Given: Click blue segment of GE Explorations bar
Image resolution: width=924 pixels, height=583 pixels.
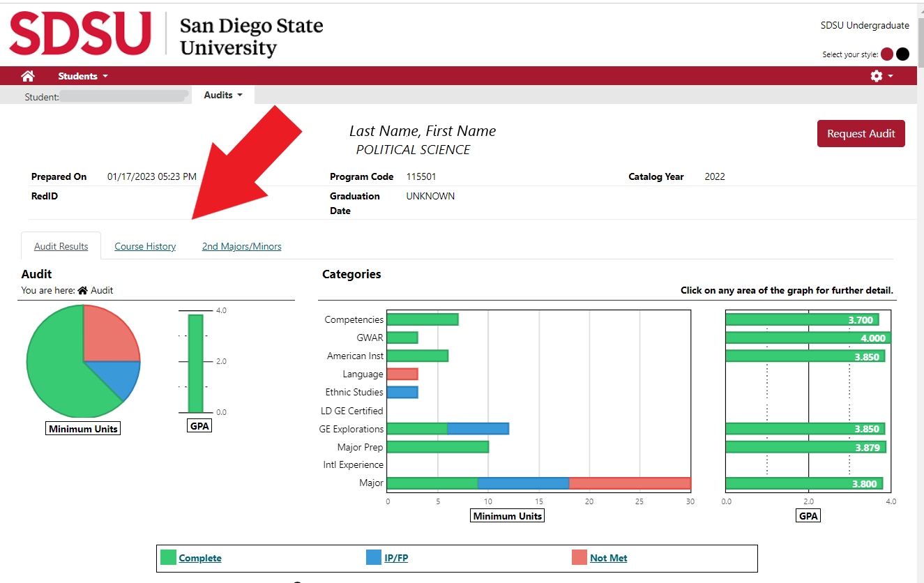Looking at the screenshot, I should click(x=478, y=428).
